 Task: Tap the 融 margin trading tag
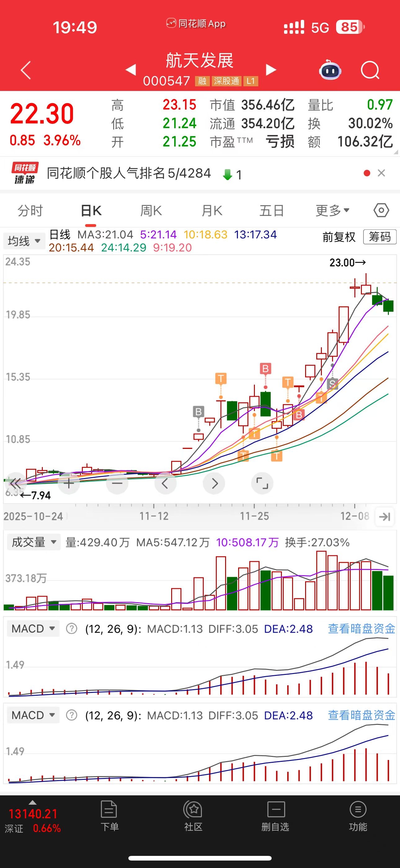[x=202, y=81]
